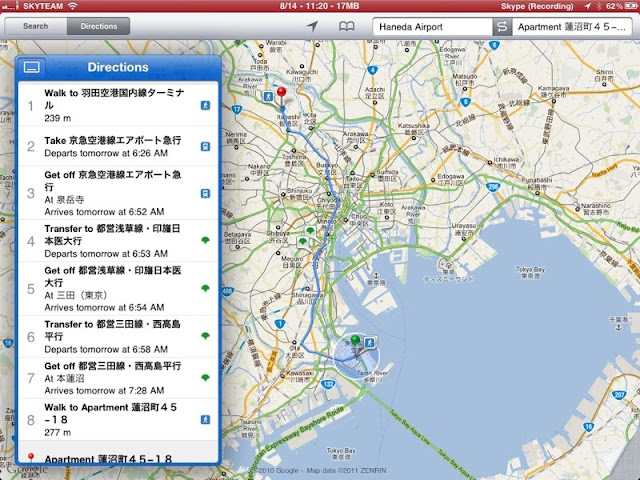Click the train icon in step 3

pos(205,193)
